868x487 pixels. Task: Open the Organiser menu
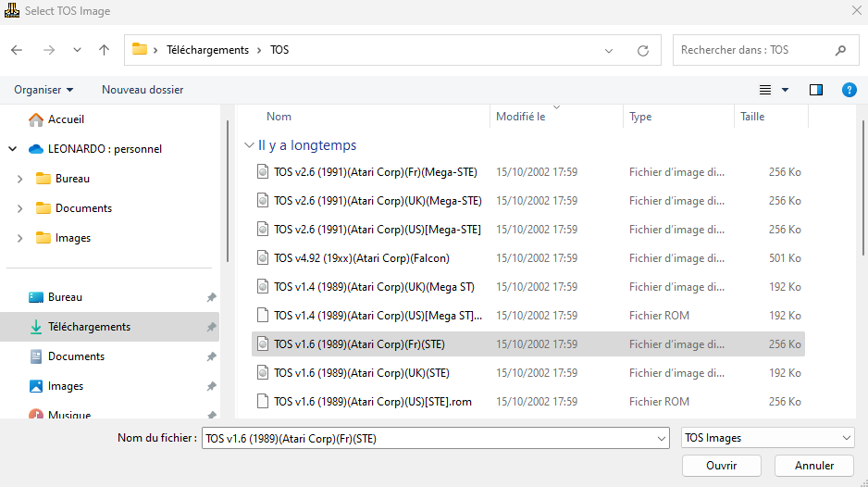(x=43, y=90)
